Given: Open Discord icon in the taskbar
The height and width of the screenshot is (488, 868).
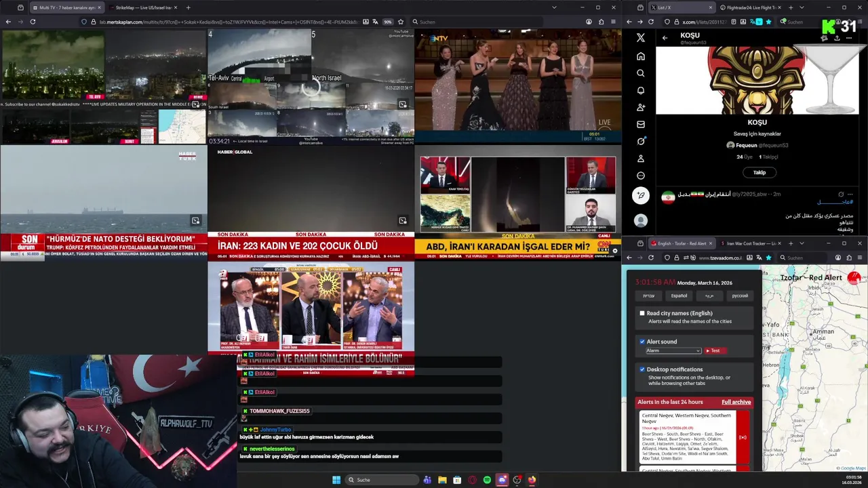Looking at the screenshot, I should pyautogui.click(x=502, y=480).
